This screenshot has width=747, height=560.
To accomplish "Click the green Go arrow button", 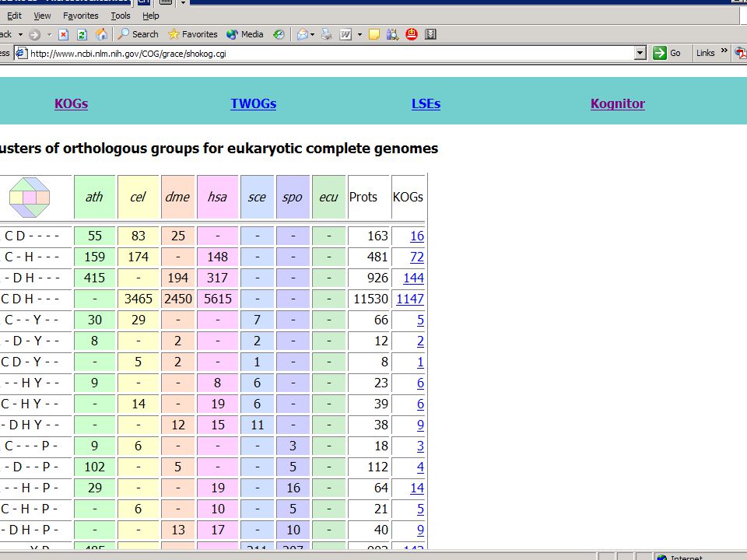I will click(x=660, y=53).
